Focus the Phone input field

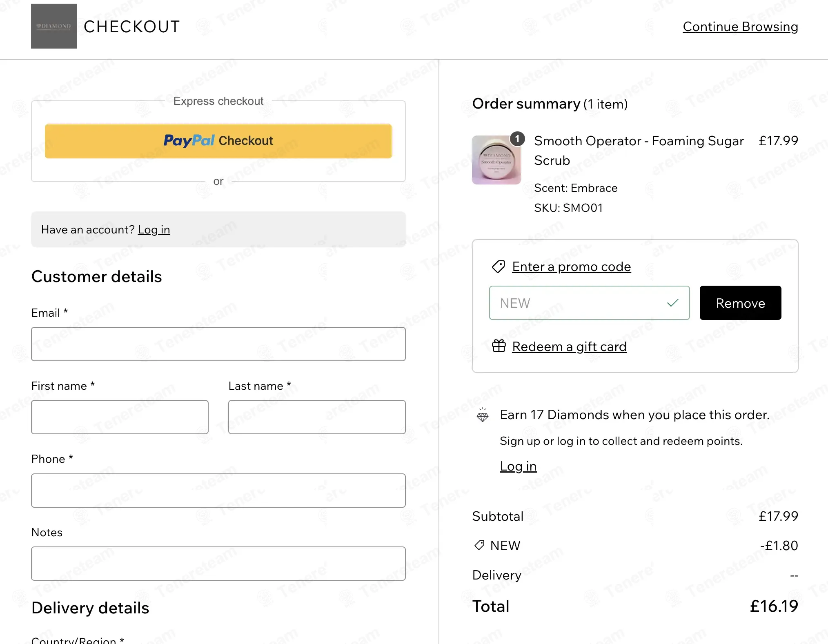point(218,491)
